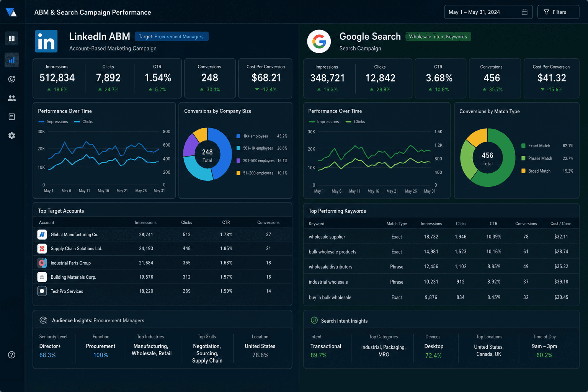Click the Target: Procurement Managers tag

point(171,37)
